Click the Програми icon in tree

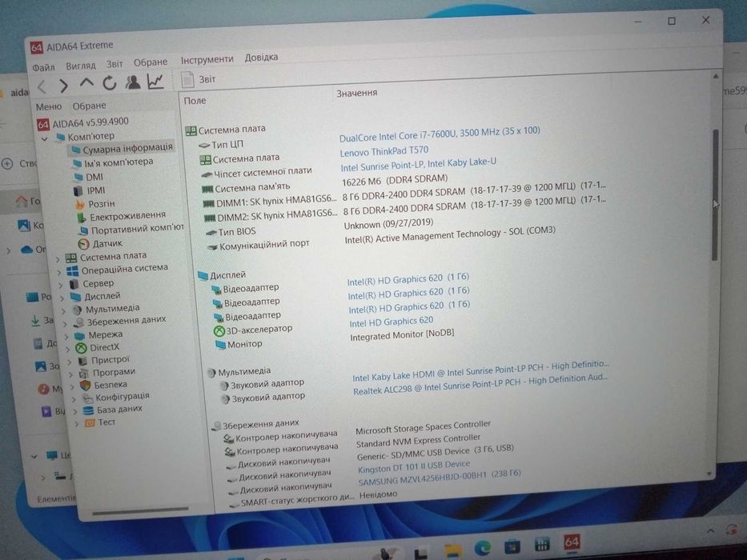click(84, 373)
